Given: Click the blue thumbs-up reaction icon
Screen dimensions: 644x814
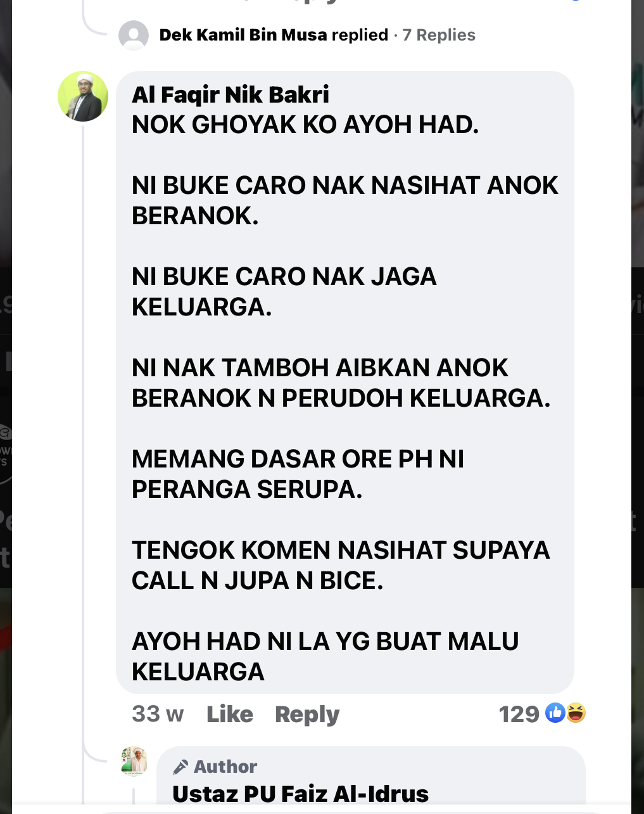Looking at the screenshot, I should (x=555, y=713).
